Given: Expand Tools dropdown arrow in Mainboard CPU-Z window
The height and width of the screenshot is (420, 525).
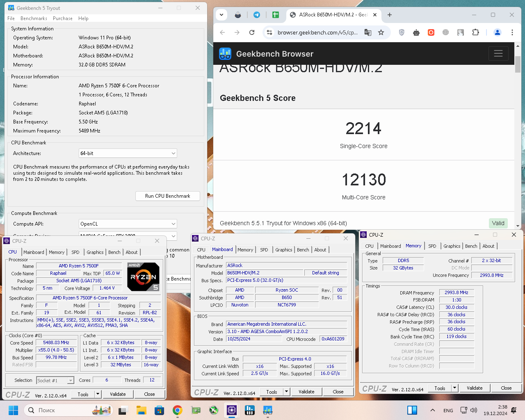Looking at the screenshot, I should point(286,392).
